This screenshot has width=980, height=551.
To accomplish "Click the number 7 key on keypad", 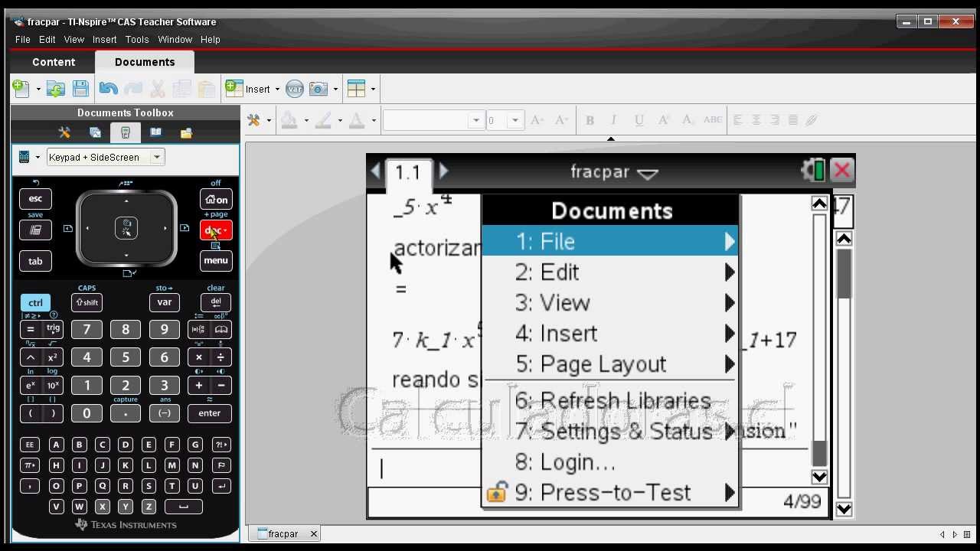I will pos(87,329).
